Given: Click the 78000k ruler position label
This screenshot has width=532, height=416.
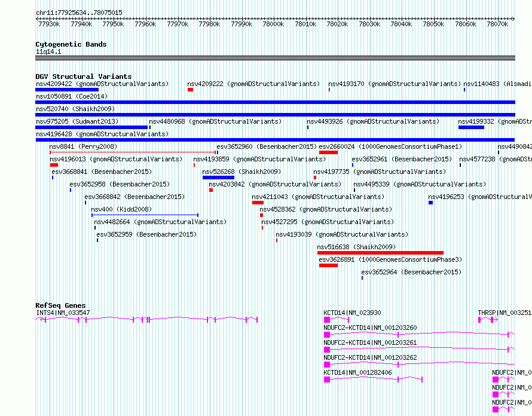Looking at the screenshot, I should click(x=273, y=25).
